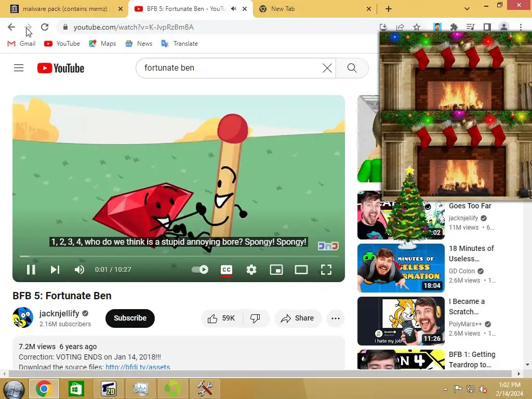Screen dimensions: 532x399
Task: Open Goes Too Far video title
Action: [470, 206]
